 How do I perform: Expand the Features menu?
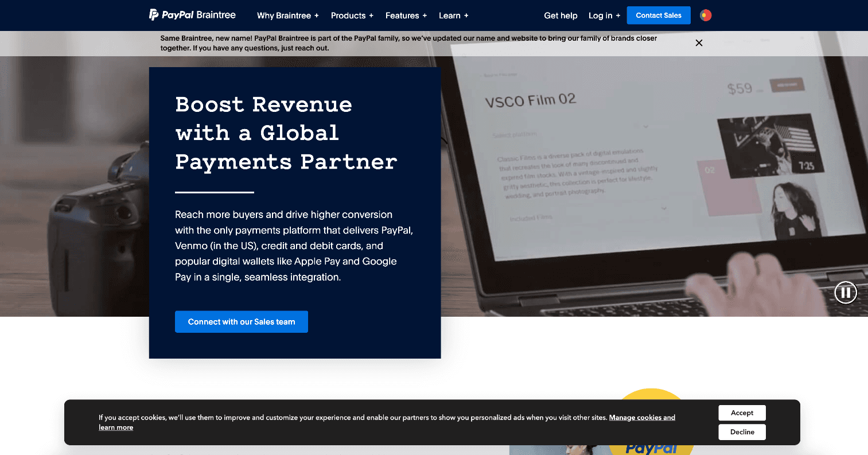(x=406, y=15)
